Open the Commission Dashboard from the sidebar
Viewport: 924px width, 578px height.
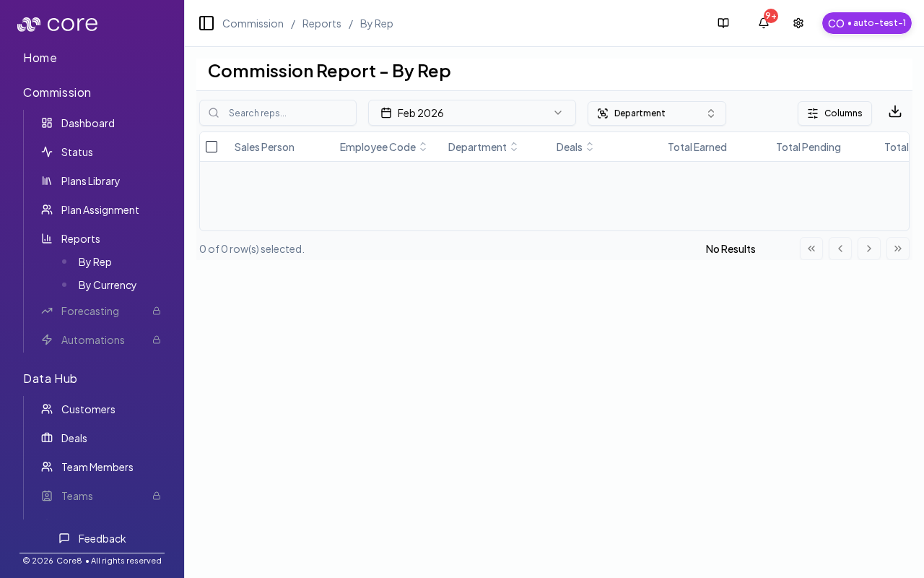pos(87,123)
